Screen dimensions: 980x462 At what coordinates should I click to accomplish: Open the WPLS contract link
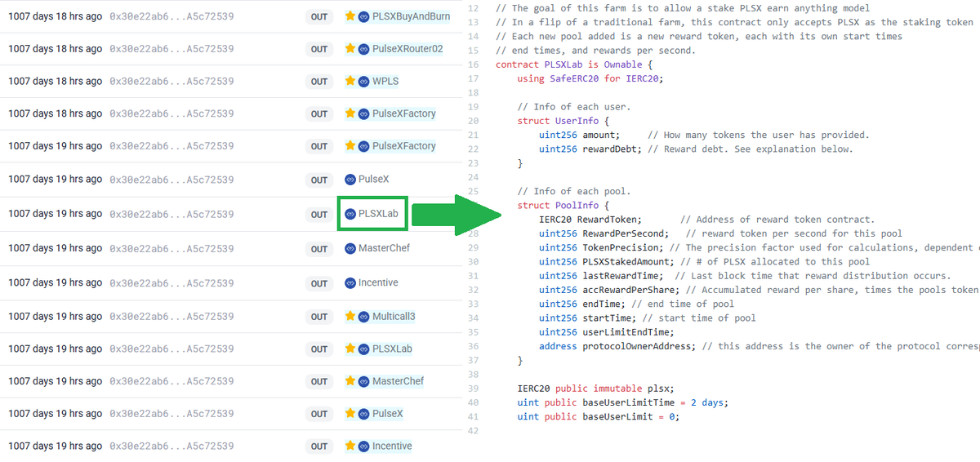pos(385,81)
